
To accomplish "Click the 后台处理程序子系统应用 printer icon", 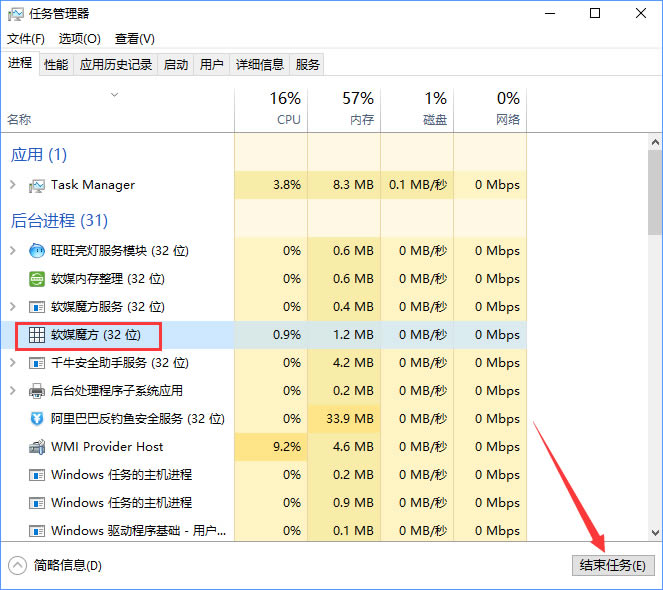I will pos(37,391).
